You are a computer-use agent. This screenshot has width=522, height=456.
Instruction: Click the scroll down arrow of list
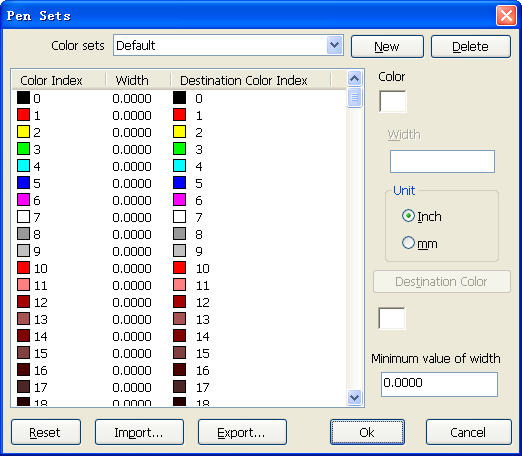coord(354,397)
